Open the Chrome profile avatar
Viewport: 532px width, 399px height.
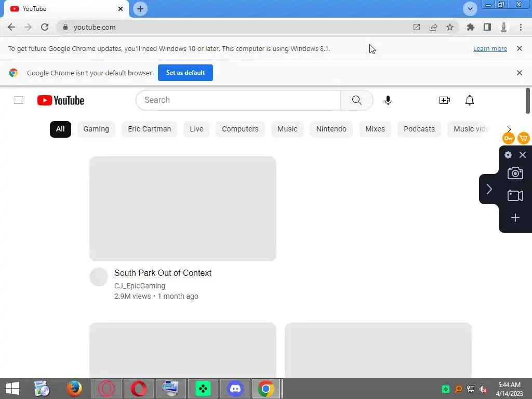pos(504,27)
